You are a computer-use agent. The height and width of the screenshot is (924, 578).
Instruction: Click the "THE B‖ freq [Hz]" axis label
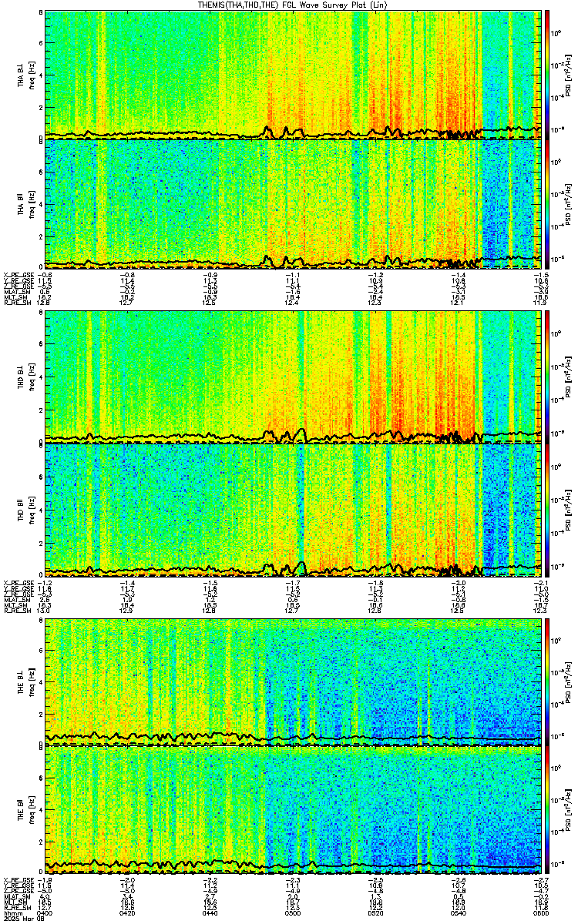tap(25, 812)
